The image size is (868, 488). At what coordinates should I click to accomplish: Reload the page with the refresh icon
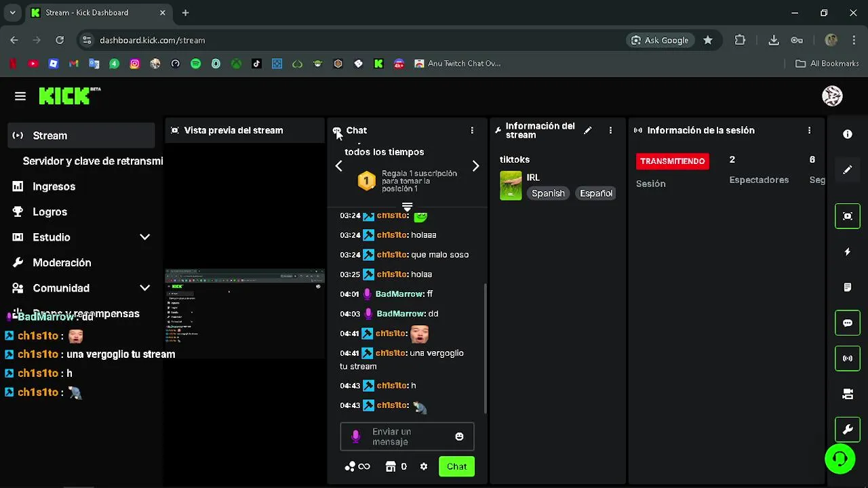pyautogui.click(x=60, y=40)
